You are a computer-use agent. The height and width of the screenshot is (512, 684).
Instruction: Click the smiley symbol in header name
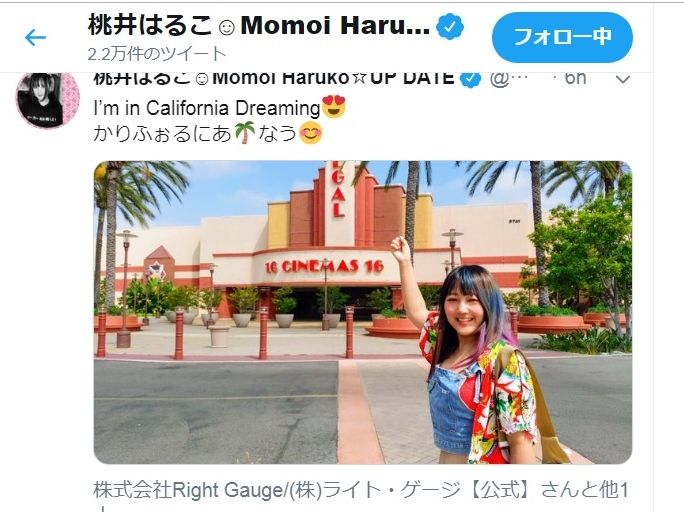(226, 27)
